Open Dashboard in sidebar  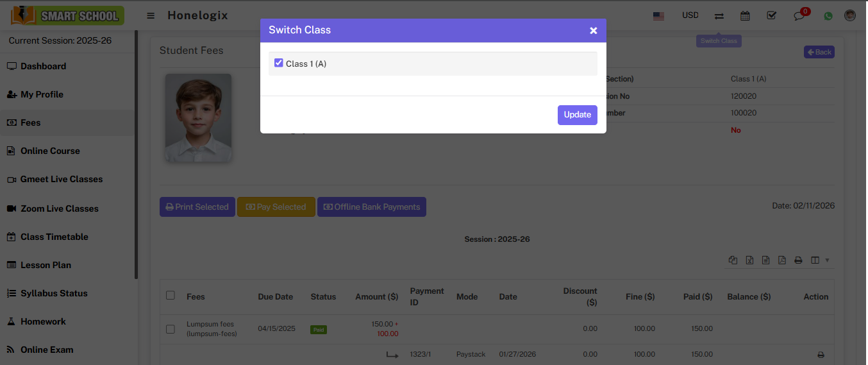click(43, 66)
